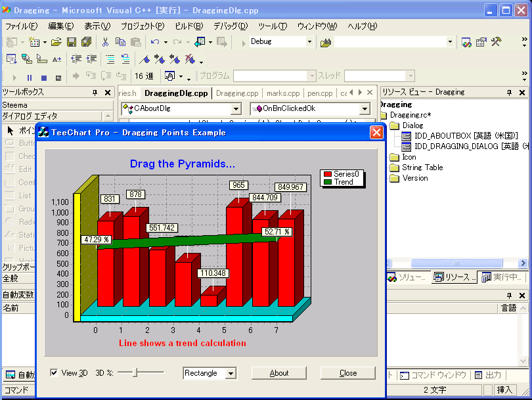Screen dimensions: 532x400
Task: Open the ファイル(F) menu
Action: click(22, 26)
